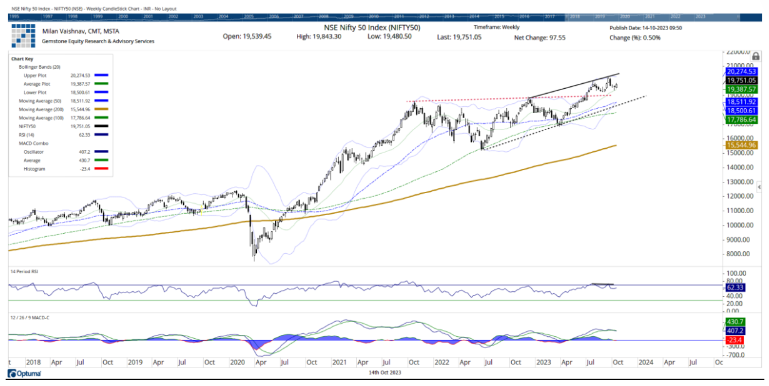This screenshot has height=386, width=769.
Task: Select the green 17,786.64 price tag
Action: point(742,119)
